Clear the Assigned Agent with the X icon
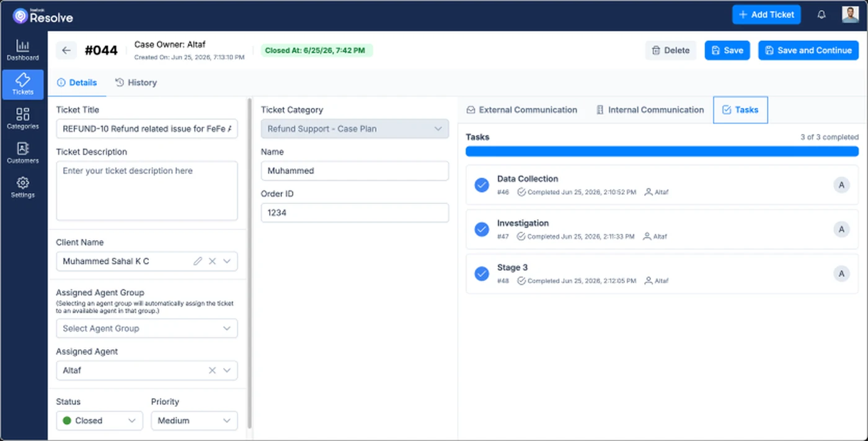The width and height of the screenshot is (868, 441). (x=212, y=370)
